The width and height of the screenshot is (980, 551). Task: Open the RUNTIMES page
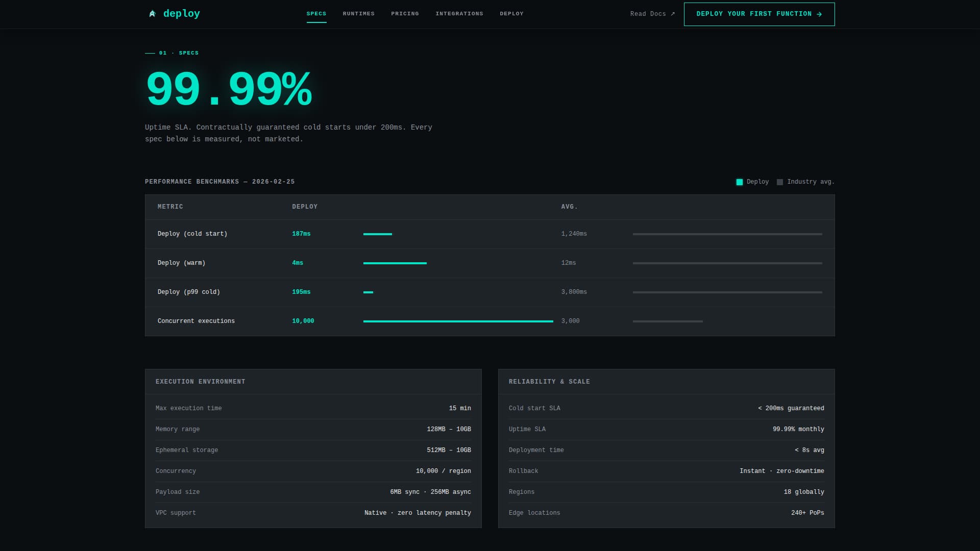[x=358, y=14]
